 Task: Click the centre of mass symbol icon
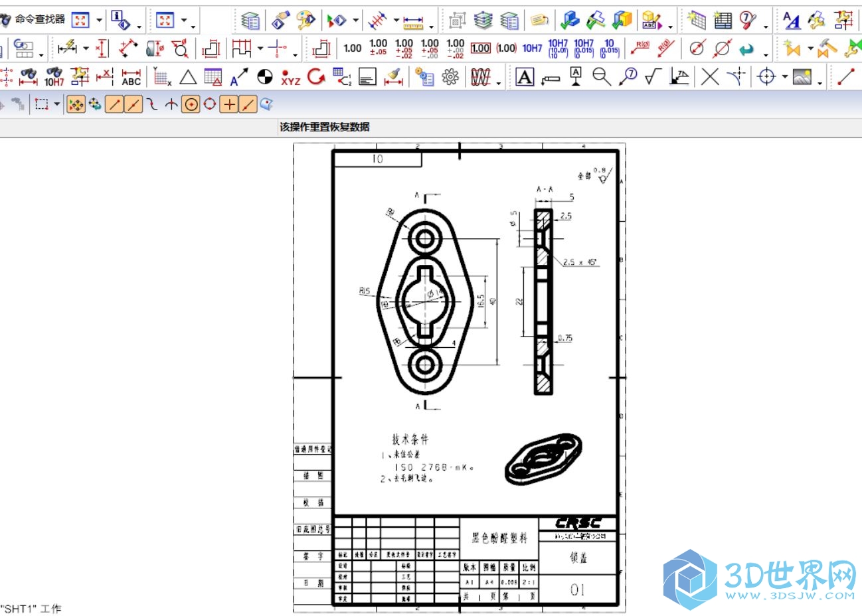(265, 77)
